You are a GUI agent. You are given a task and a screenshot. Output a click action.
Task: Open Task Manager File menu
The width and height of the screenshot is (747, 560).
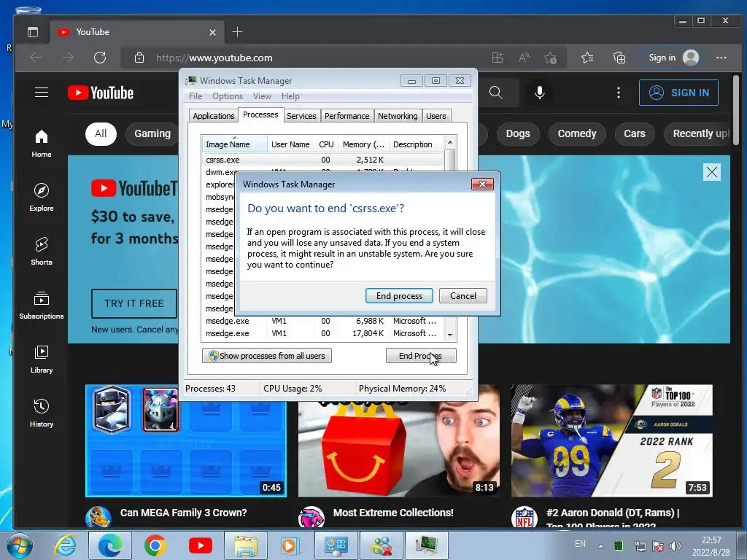point(196,96)
